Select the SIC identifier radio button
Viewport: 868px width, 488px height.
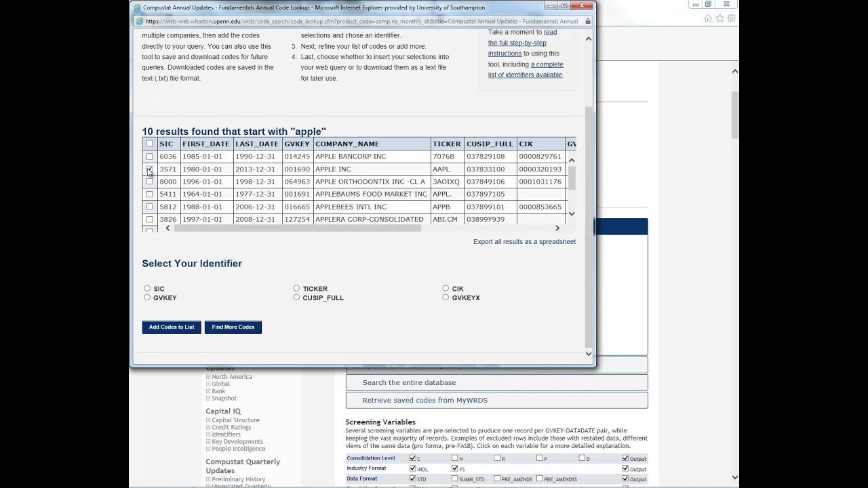pyautogui.click(x=147, y=288)
